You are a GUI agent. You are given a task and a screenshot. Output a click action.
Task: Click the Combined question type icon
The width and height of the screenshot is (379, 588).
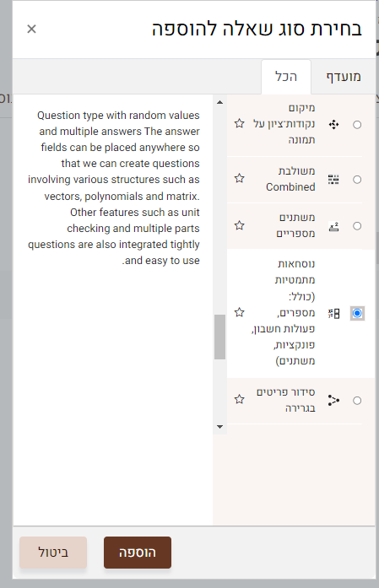[x=333, y=180]
